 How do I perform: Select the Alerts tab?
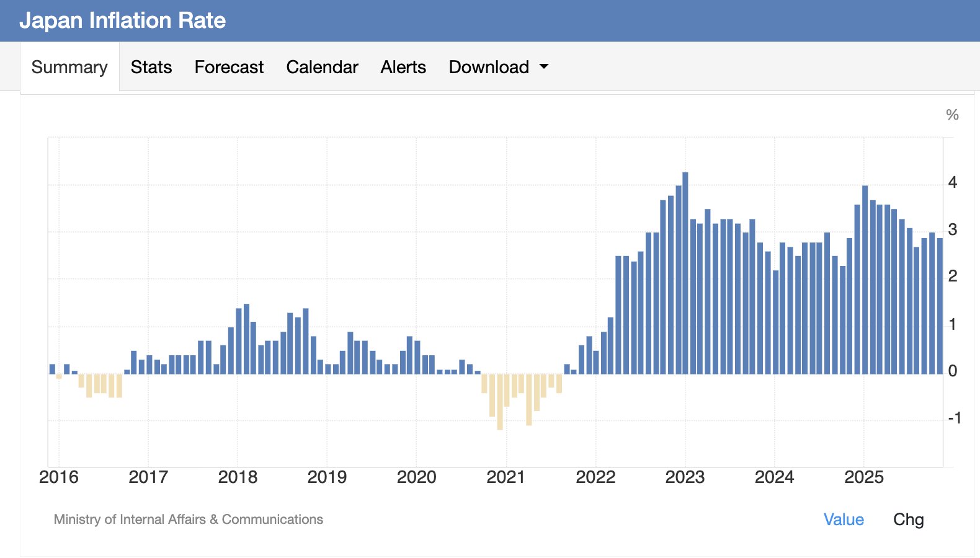[x=403, y=67]
